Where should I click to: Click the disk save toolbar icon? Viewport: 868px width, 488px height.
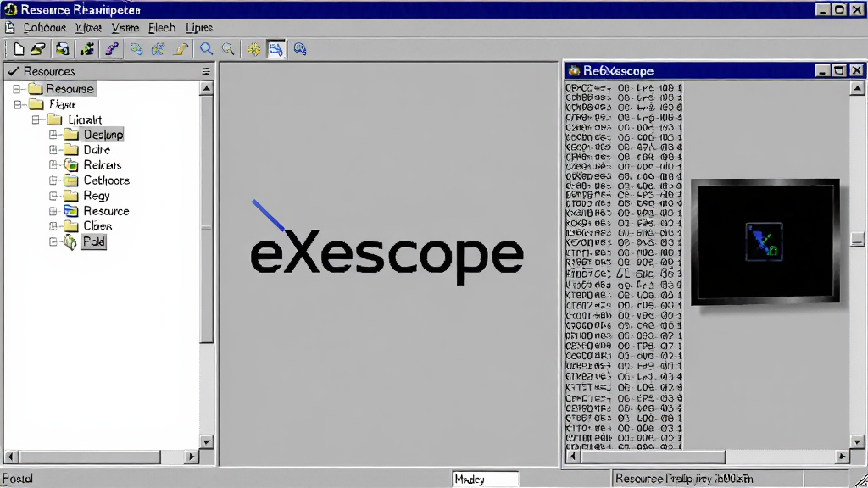[x=62, y=49]
